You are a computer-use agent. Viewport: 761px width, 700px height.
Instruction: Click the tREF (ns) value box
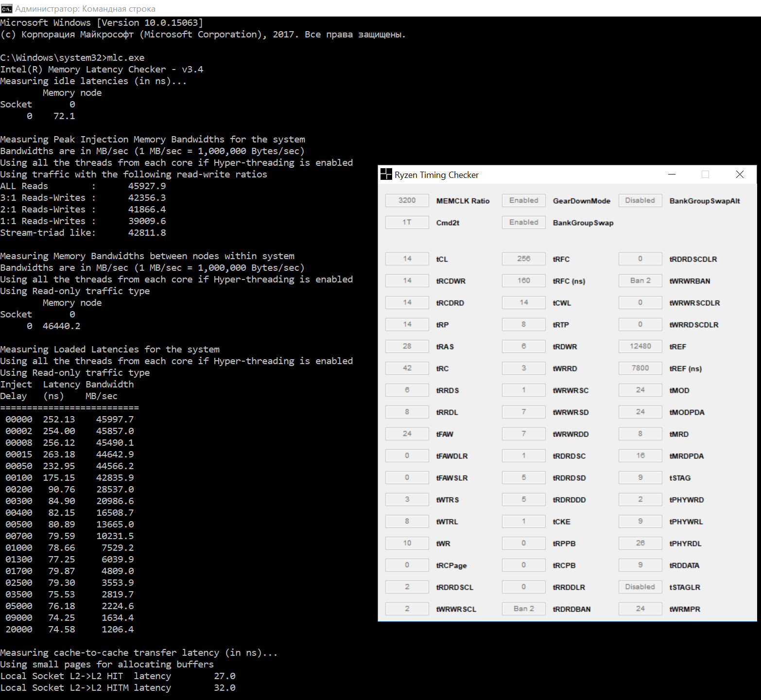640,368
